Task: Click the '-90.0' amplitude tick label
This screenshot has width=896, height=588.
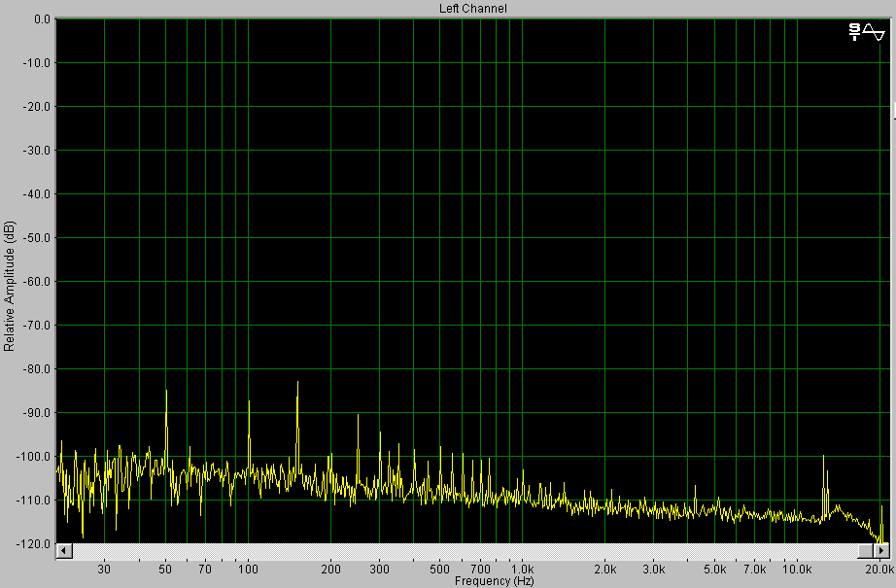Action: tap(37, 412)
